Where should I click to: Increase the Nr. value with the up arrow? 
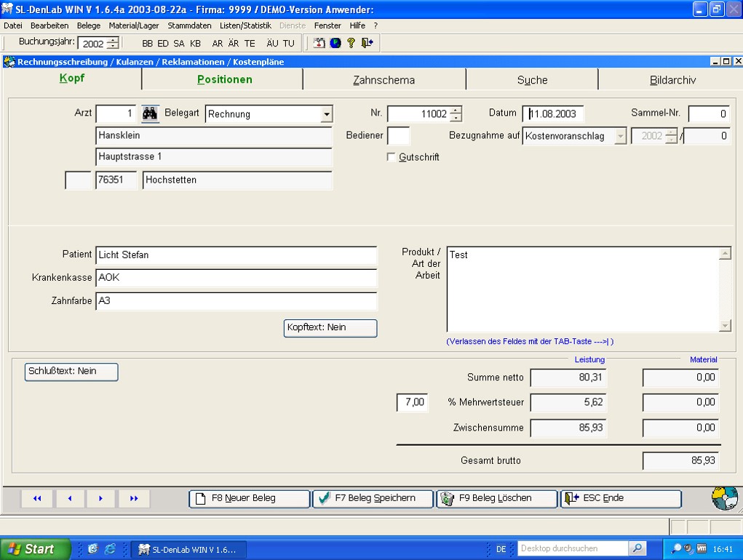456,111
